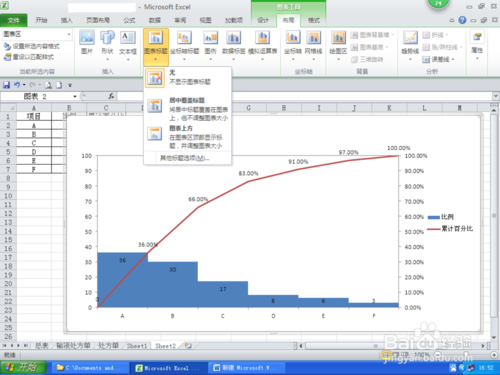Open the name box dropdown arrow

coord(75,96)
